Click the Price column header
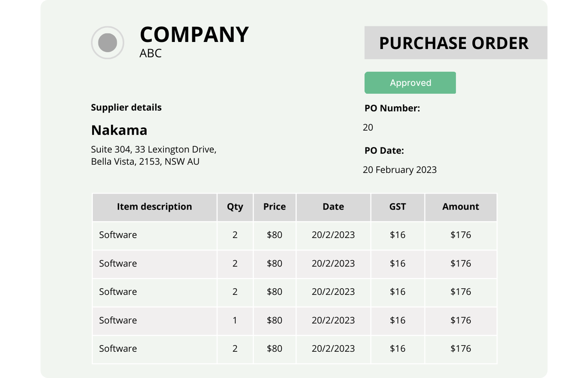588x378 pixels. [x=275, y=207]
